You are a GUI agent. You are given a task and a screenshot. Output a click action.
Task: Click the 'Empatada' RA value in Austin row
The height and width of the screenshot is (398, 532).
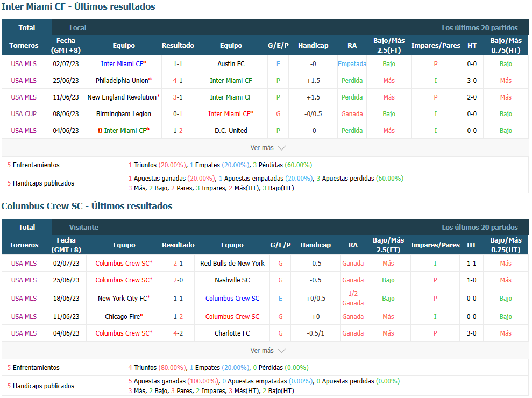(x=352, y=64)
